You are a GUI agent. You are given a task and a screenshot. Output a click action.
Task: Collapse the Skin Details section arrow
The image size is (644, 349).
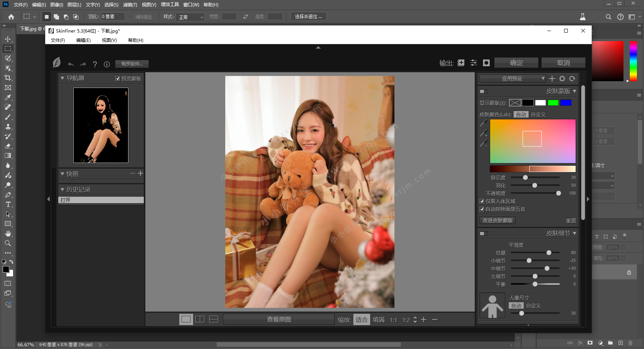575,233
